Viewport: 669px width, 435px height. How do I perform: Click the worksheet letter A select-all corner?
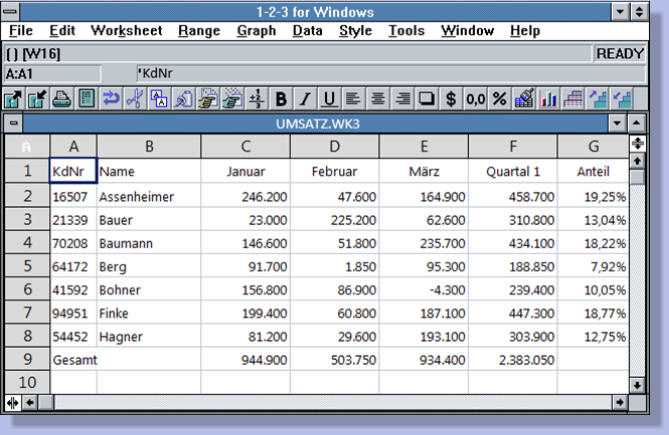pos(27,146)
